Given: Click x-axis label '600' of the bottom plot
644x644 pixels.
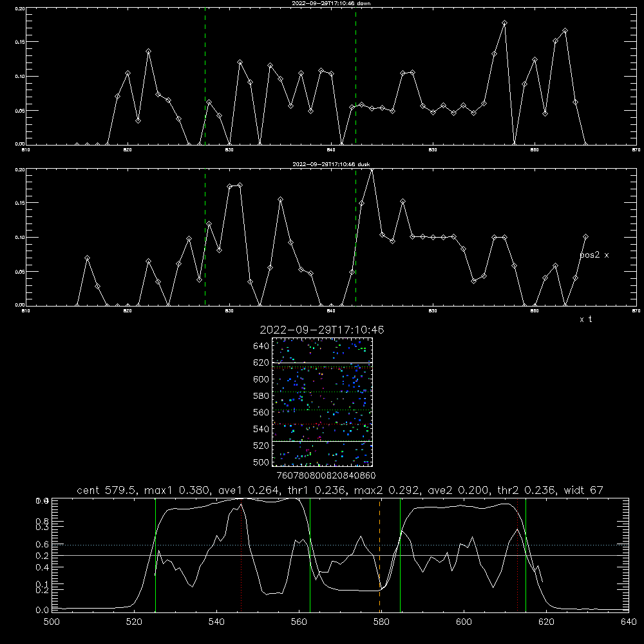Looking at the screenshot, I should point(464,622).
